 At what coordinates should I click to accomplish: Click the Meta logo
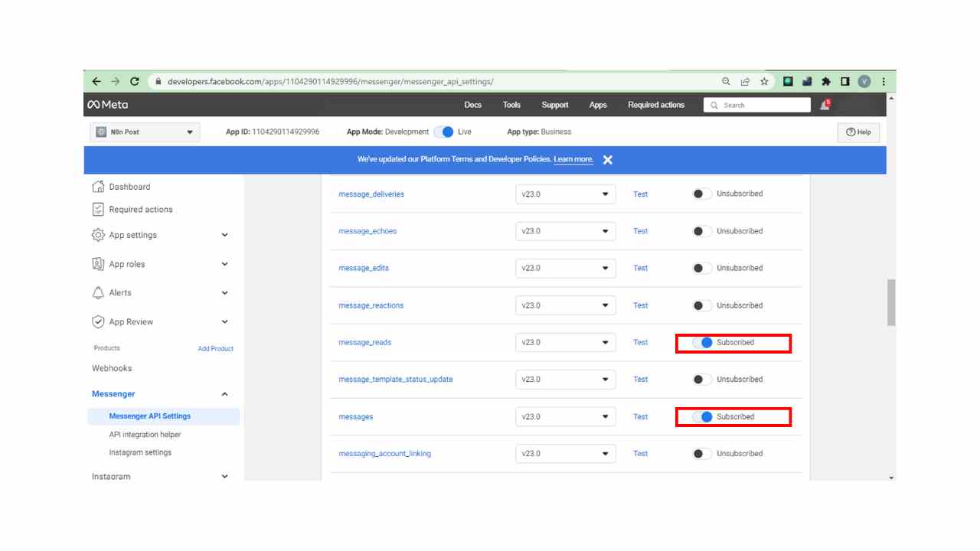coord(108,105)
